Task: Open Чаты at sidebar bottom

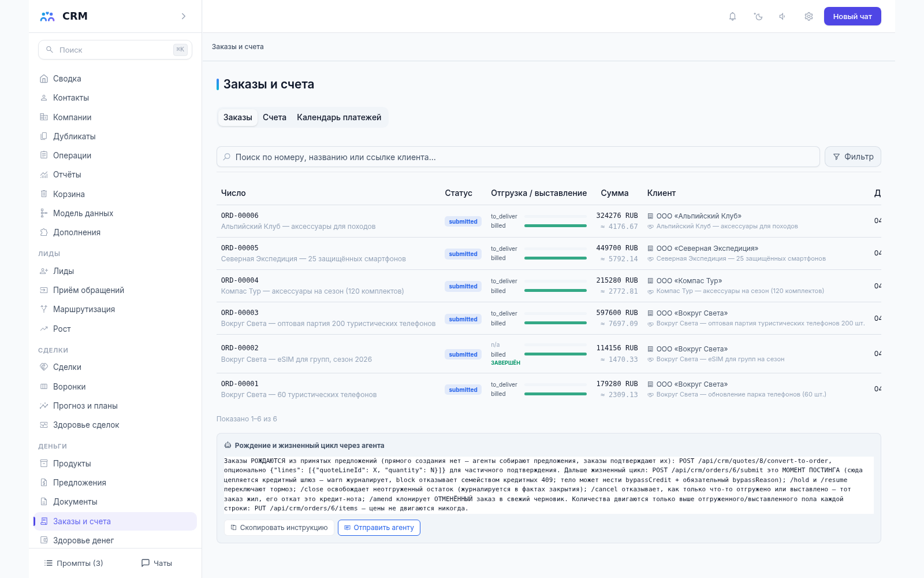Action: click(x=157, y=563)
